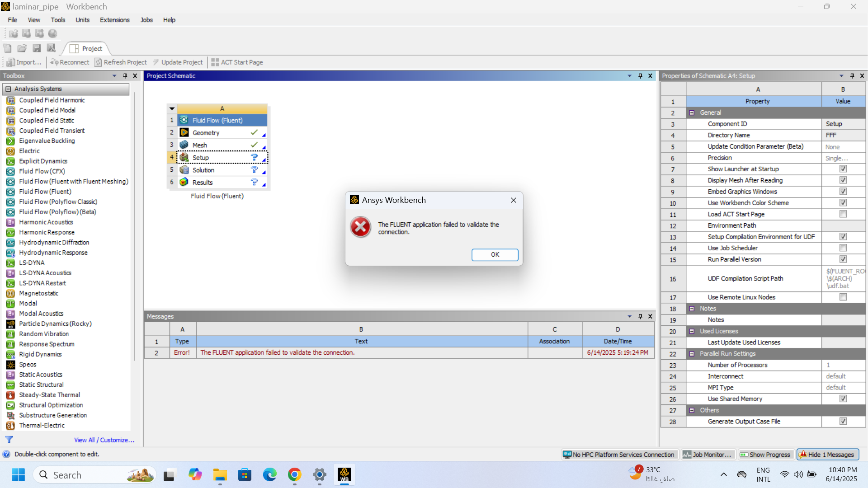Open the system A dropdown arrow in schematic
Image resolution: width=868 pixels, height=488 pixels.
172,108
